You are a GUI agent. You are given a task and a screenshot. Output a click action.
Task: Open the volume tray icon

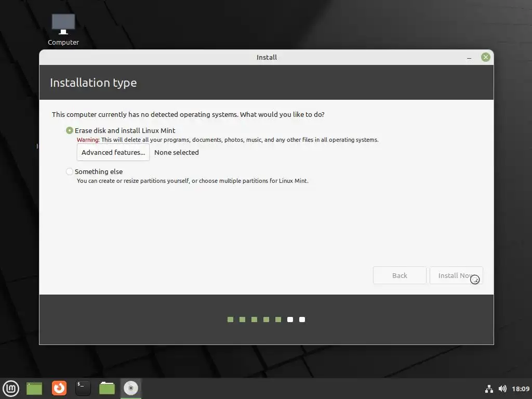point(502,389)
